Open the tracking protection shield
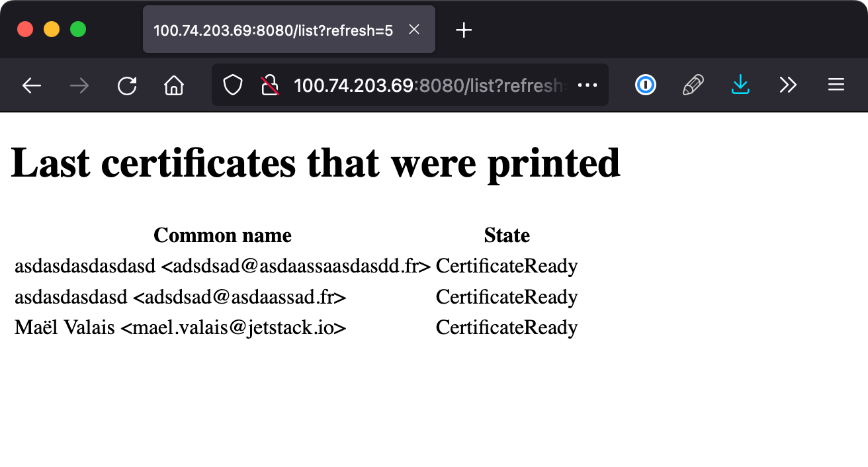868x467 pixels. click(232, 85)
